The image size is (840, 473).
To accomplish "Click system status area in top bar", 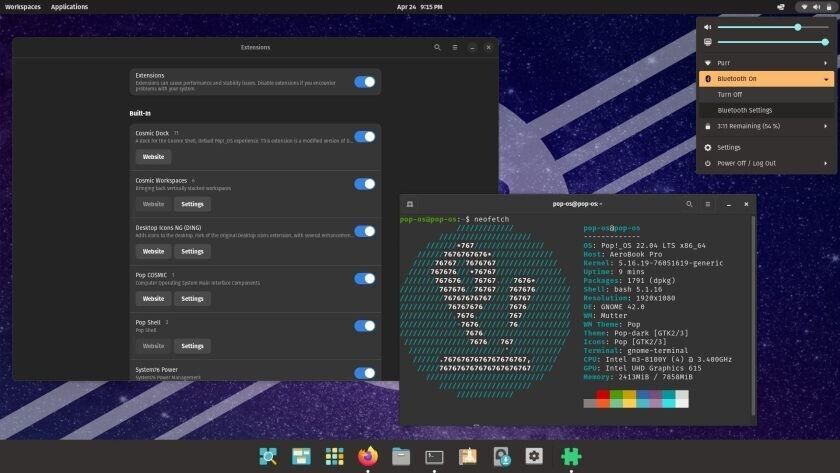I will 816,7.
